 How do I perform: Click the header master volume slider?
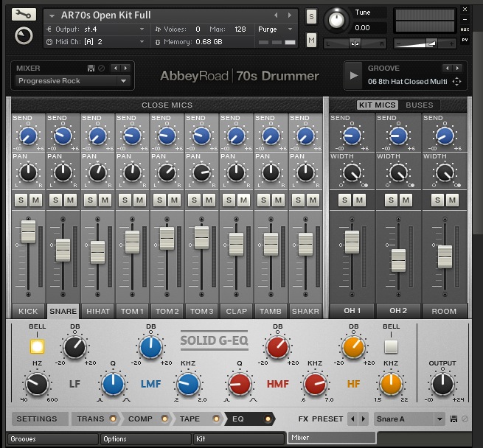[x=425, y=43]
